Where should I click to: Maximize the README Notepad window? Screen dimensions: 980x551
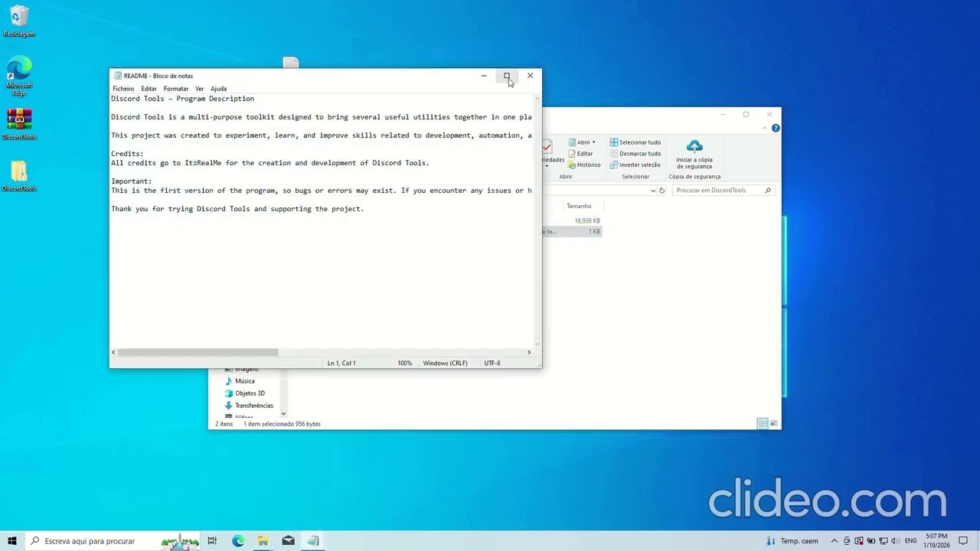click(x=507, y=76)
